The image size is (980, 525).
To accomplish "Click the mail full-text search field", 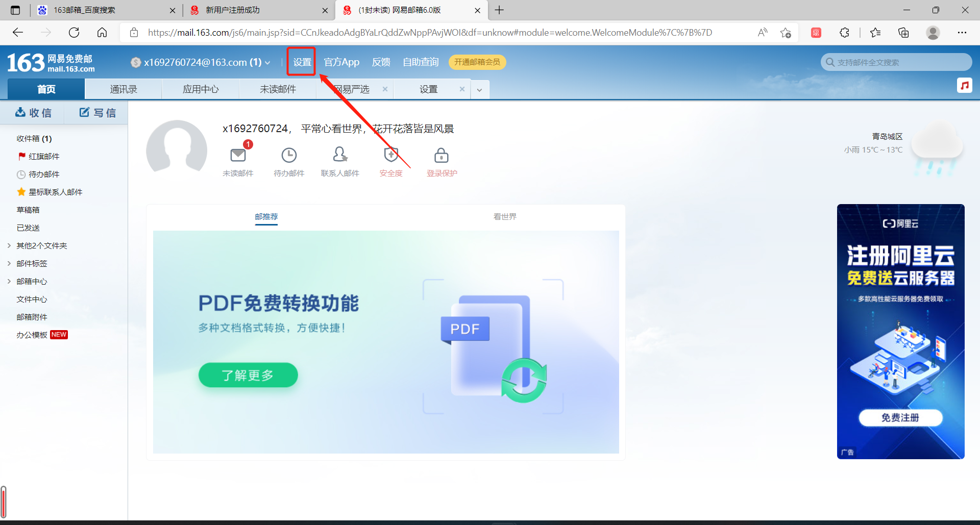I will 896,62.
